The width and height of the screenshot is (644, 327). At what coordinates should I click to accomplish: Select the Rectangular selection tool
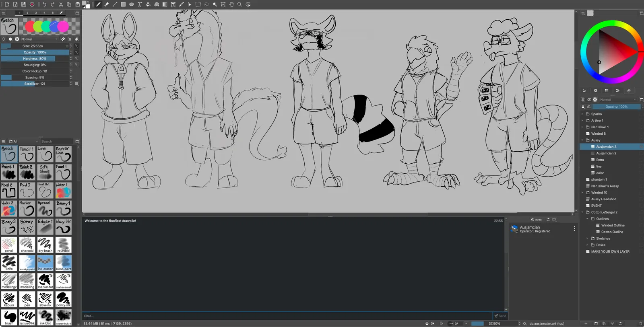[198, 4]
